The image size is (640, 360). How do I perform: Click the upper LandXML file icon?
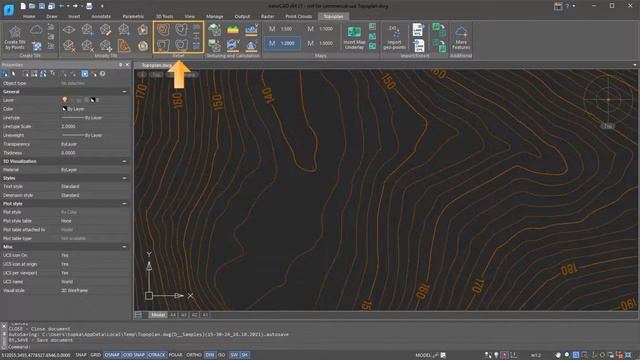click(418, 30)
